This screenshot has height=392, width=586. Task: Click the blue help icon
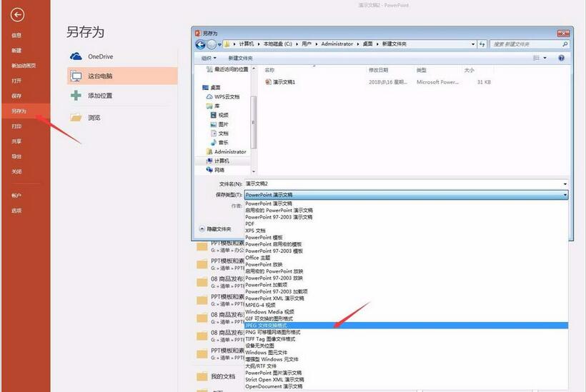pos(561,58)
